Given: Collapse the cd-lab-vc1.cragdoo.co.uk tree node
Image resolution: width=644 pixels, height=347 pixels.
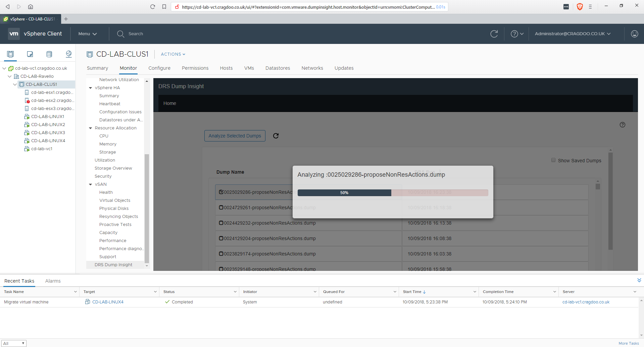Looking at the screenshot, I should [x=4, y=68].
